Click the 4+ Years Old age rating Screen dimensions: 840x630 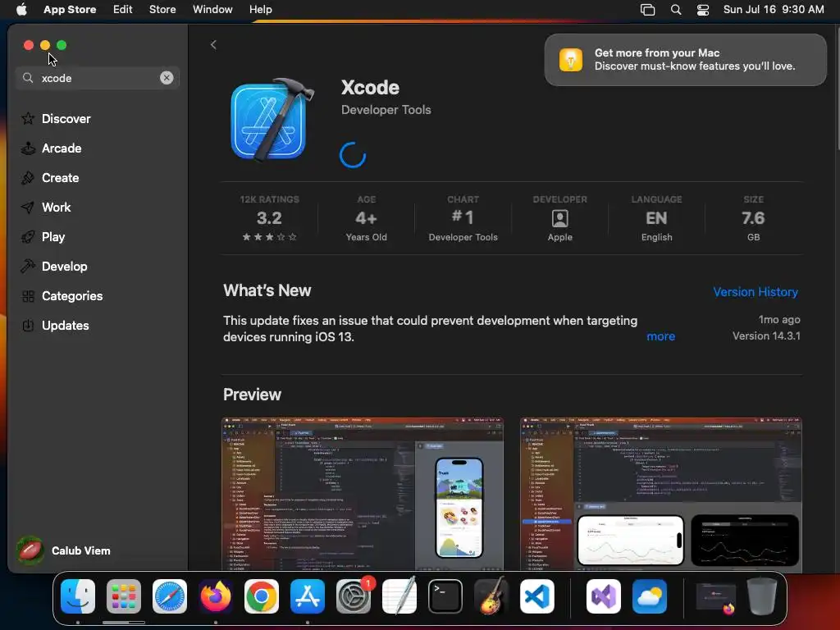click(x=366, y=218)
